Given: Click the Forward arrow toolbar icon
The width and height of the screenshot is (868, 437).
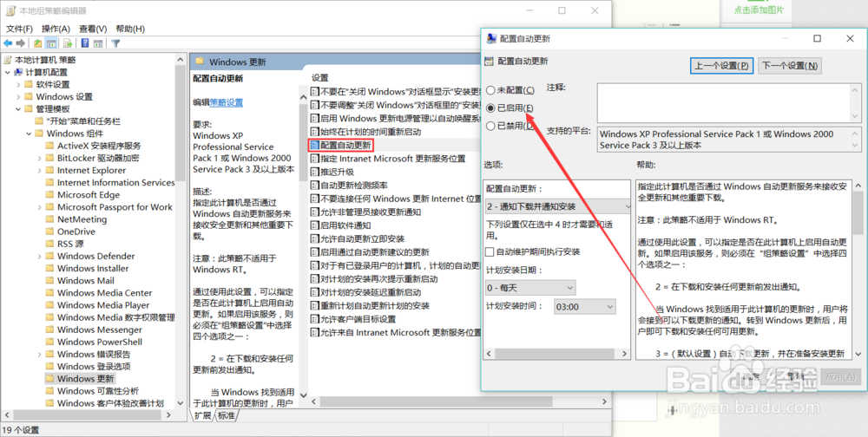Looking at the screenshot, I should 21,43.
